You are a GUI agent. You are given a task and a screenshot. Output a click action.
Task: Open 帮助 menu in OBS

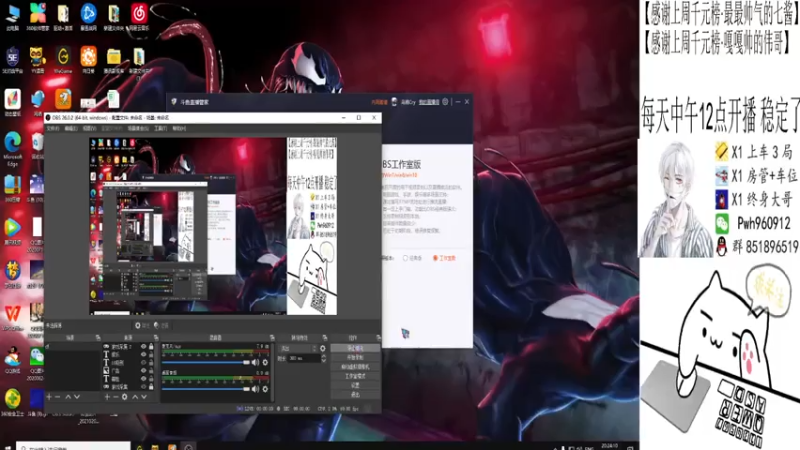pos(179,129)
